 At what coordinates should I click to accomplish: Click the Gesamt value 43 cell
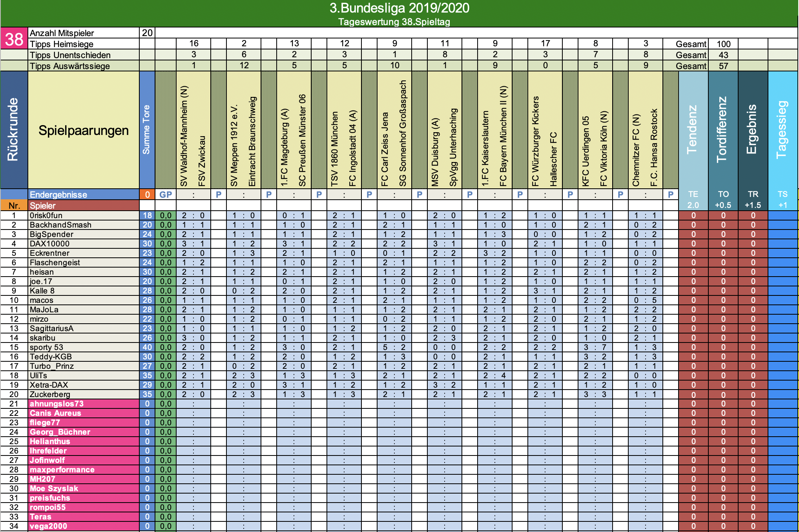723,55
